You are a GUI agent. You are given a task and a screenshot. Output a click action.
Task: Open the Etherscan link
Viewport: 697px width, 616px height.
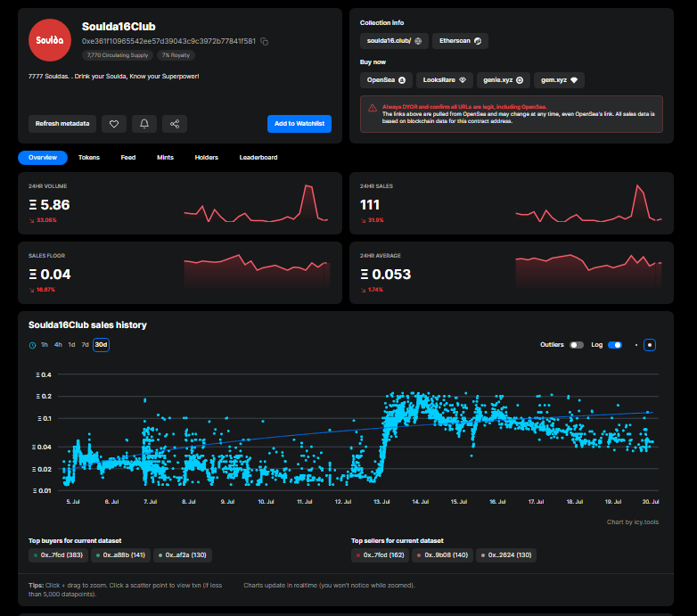click(460, 41)
